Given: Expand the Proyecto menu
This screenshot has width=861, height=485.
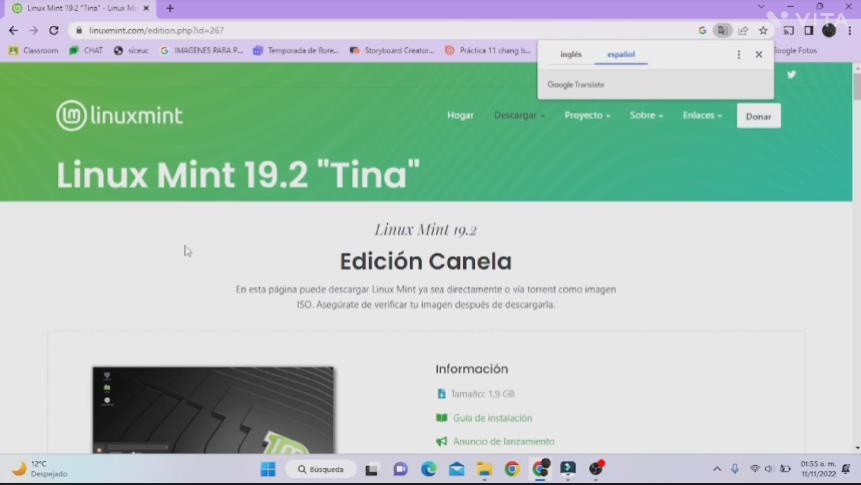Looking at the screenshot, I should pos(587,115).
